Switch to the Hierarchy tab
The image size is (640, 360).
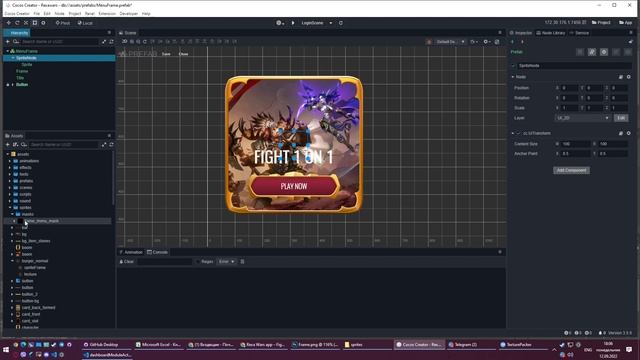[17, 33]
